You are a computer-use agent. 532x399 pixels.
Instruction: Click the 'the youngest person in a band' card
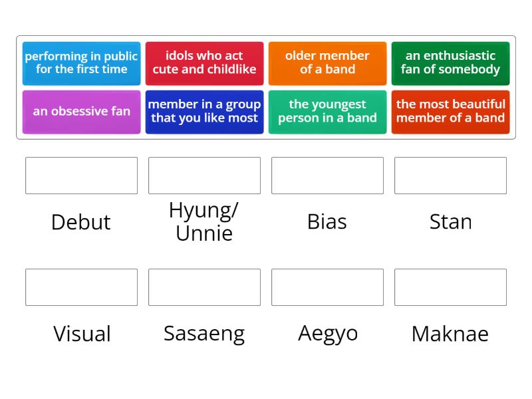pyautogui.click(x=327, y=112)
